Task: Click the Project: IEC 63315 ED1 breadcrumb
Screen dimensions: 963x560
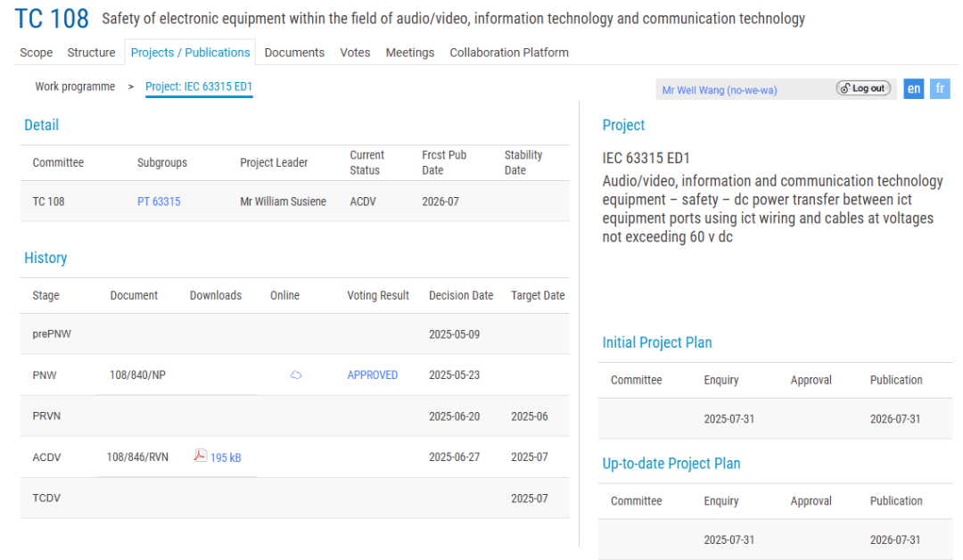Action: tap(199, 86)
